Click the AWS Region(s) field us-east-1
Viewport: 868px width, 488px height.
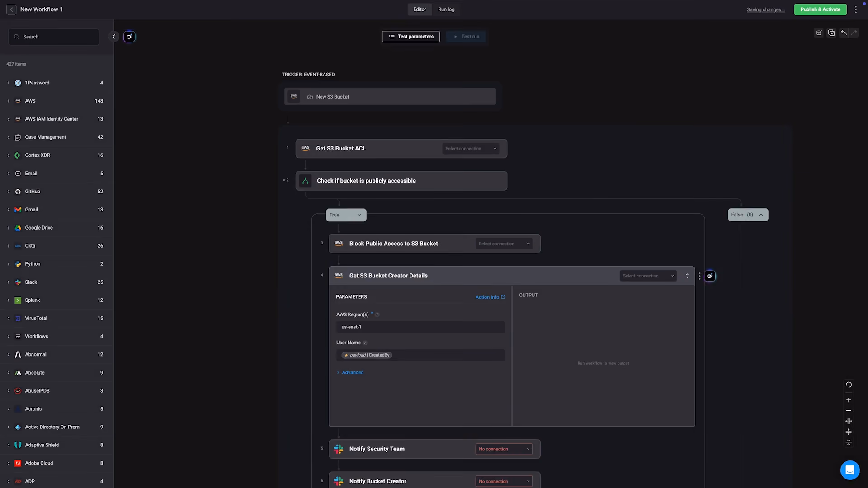pyautogui.click(x=420, y=327)
